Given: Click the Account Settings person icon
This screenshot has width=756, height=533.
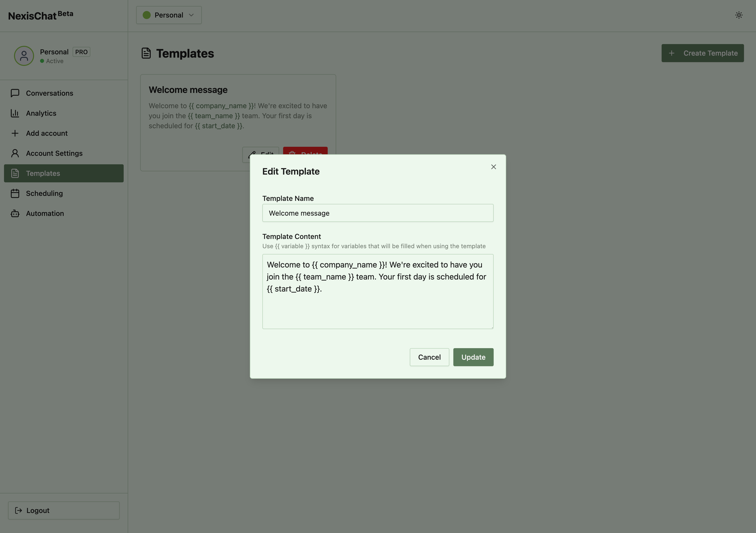Looking at the screenshot, I should (x=15, y=154).
